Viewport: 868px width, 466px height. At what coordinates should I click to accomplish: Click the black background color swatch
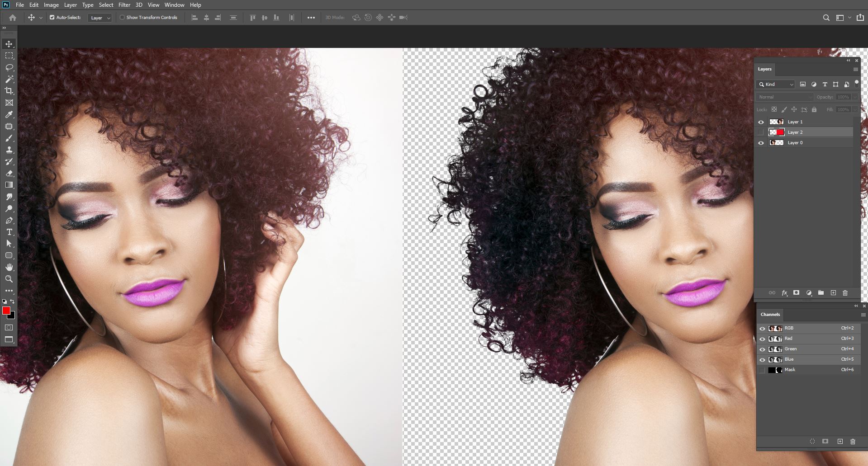(12, 316)
